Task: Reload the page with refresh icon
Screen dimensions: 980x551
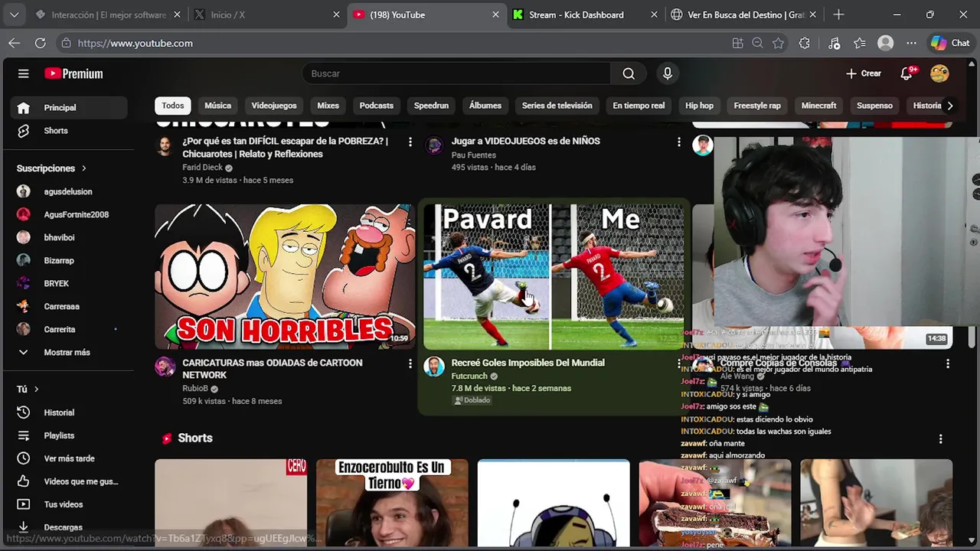Action: 40,43
